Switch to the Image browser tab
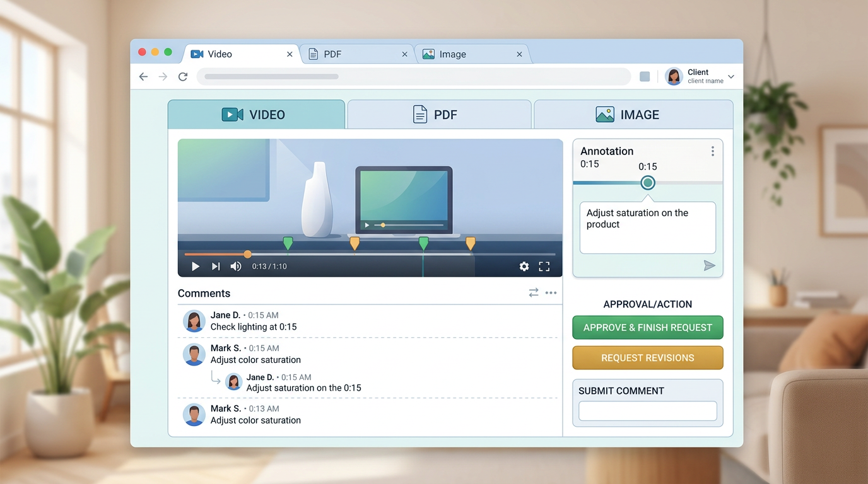 tap(472, 54)
